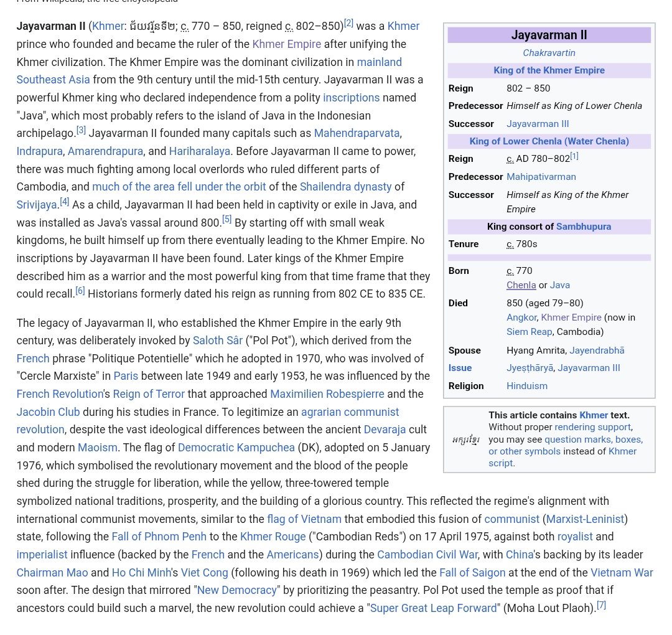Click the inscriptions link
The width and height of the screenshot is (672, 635).
pos(352,98)
